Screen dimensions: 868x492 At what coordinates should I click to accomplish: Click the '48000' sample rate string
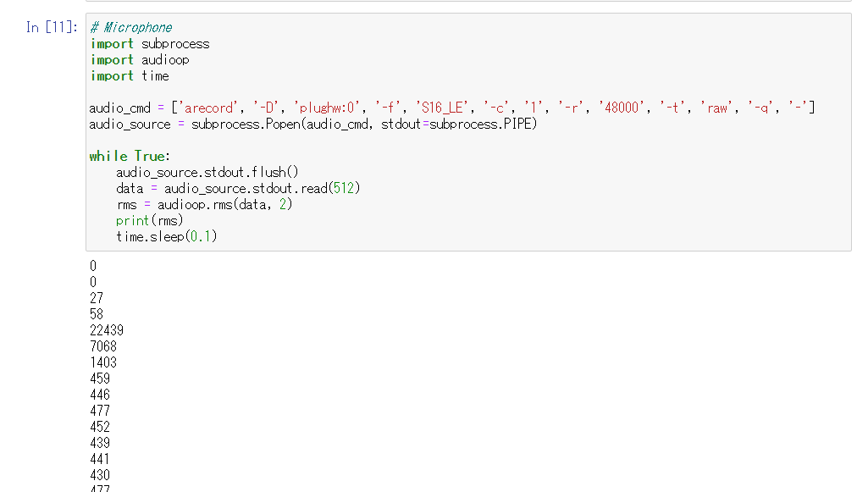click(622, 108)
